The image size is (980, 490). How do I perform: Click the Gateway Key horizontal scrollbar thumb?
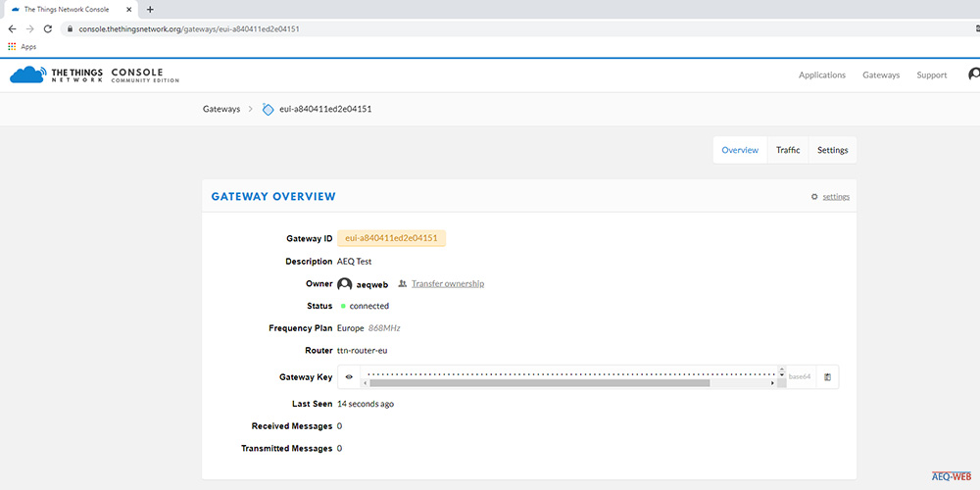(539, 383)
